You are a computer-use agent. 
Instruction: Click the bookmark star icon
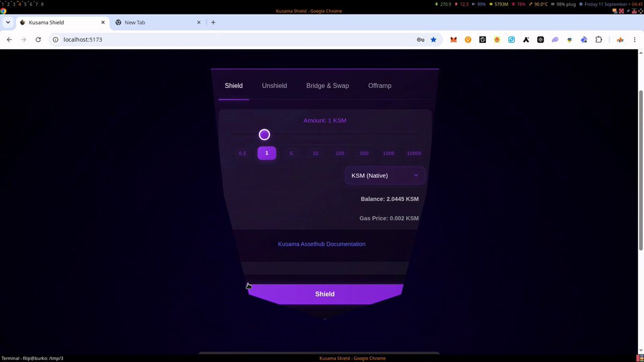[x=434, y=40]
